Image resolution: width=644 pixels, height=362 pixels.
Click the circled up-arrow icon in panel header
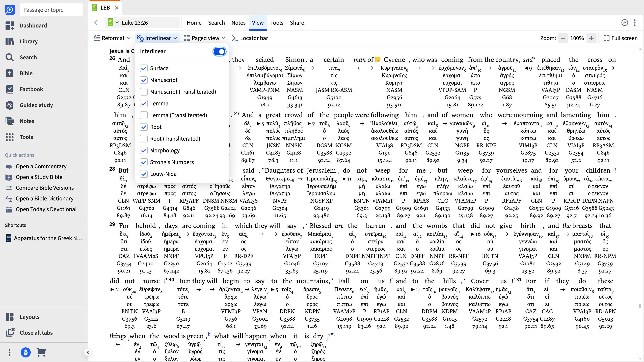point(625,23)
